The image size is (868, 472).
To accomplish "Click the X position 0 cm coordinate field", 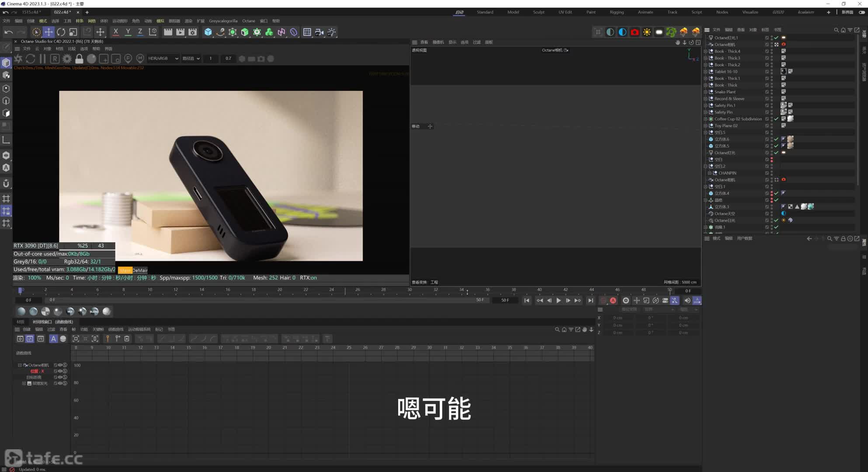I will click(618, 318).
